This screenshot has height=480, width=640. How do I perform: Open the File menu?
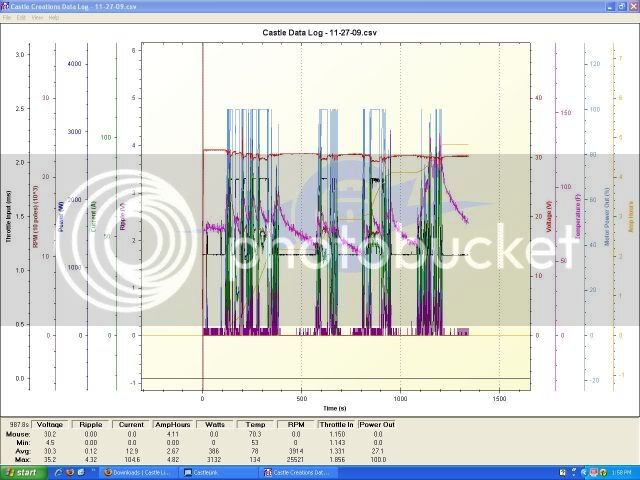pyautogui.click(x=7, y=18)
